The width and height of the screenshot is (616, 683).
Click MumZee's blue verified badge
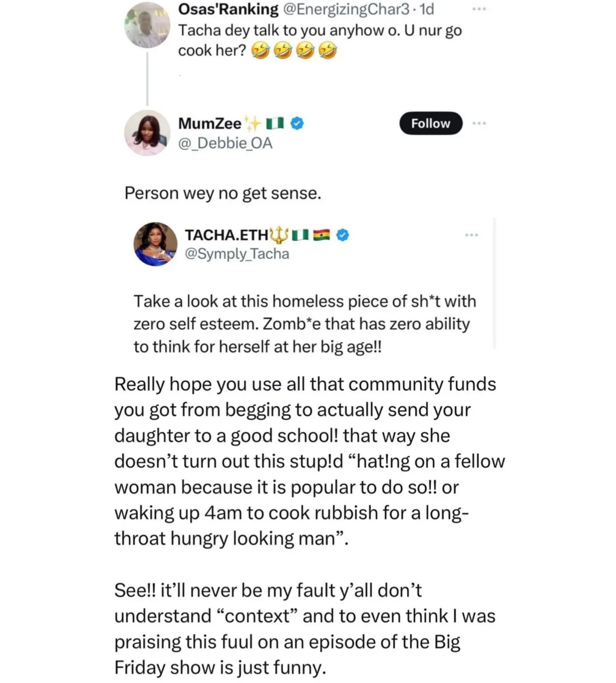(297, 124)
